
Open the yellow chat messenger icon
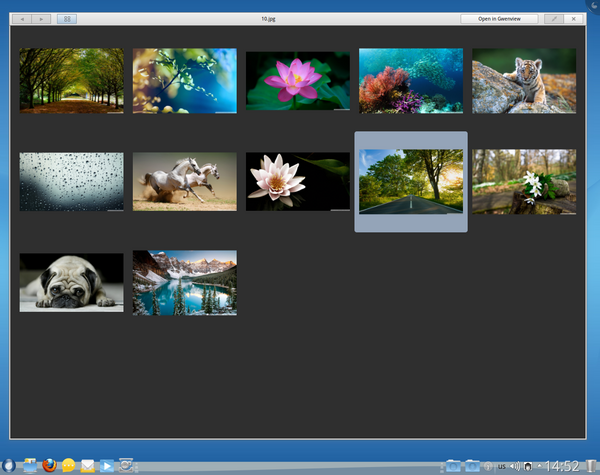point(68,465)
